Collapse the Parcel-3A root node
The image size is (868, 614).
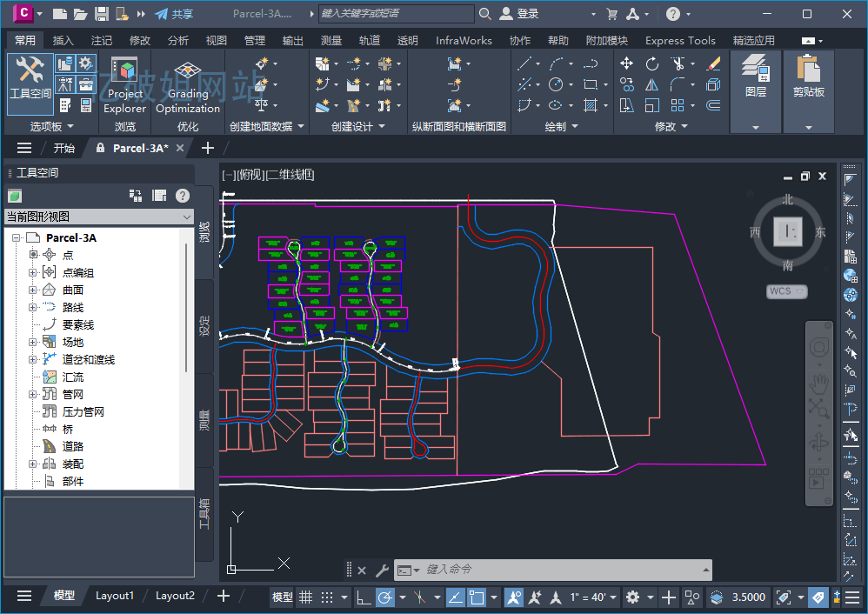pos(16,237)
